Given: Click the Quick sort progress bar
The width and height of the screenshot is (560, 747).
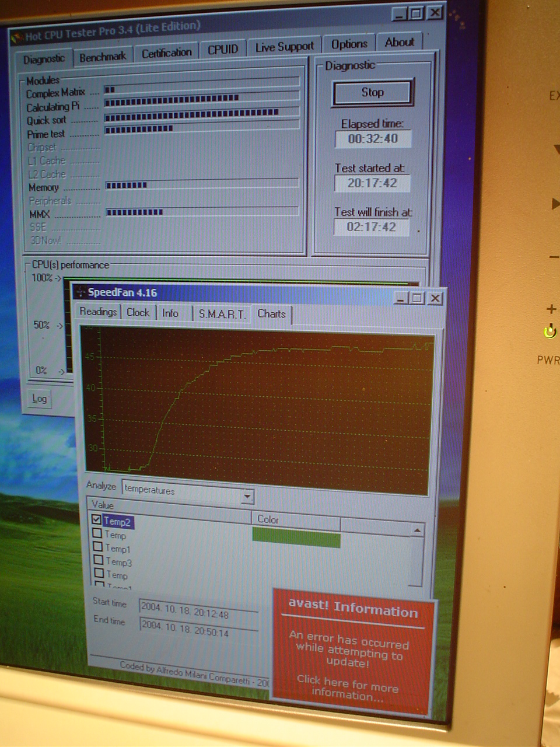Looking at the screenshot, I should (x=202, y=113).
